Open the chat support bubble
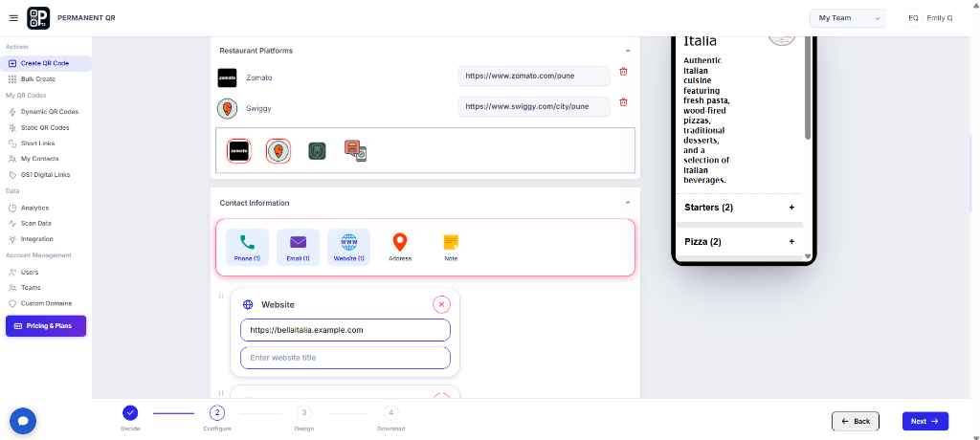The image size is (980, 440). [23, 421]
